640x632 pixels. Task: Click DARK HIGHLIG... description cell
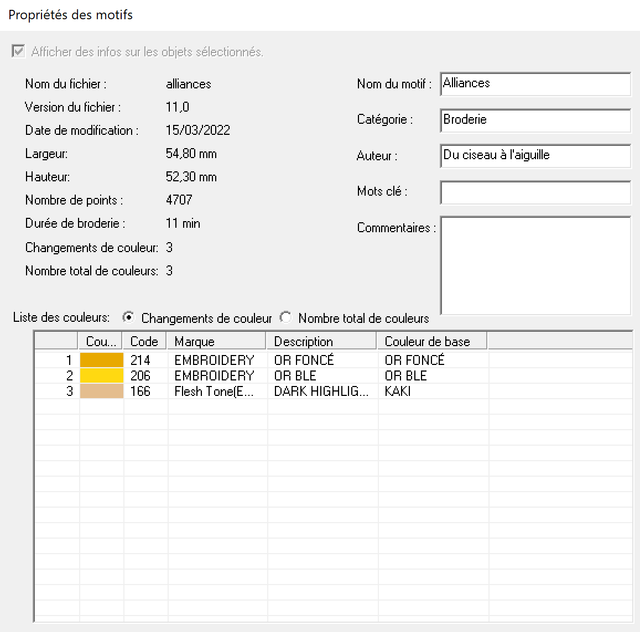pos(321,391)
